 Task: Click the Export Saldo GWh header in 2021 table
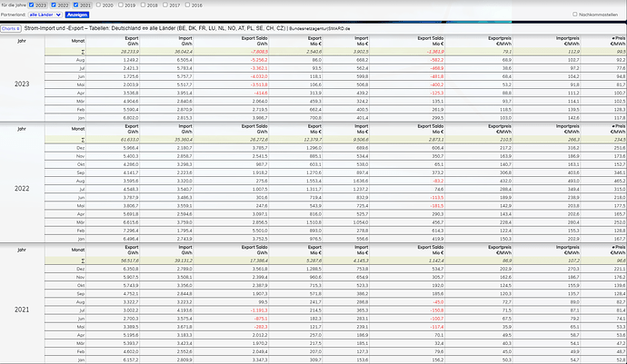pyautogui.click(x=254, y=250)
